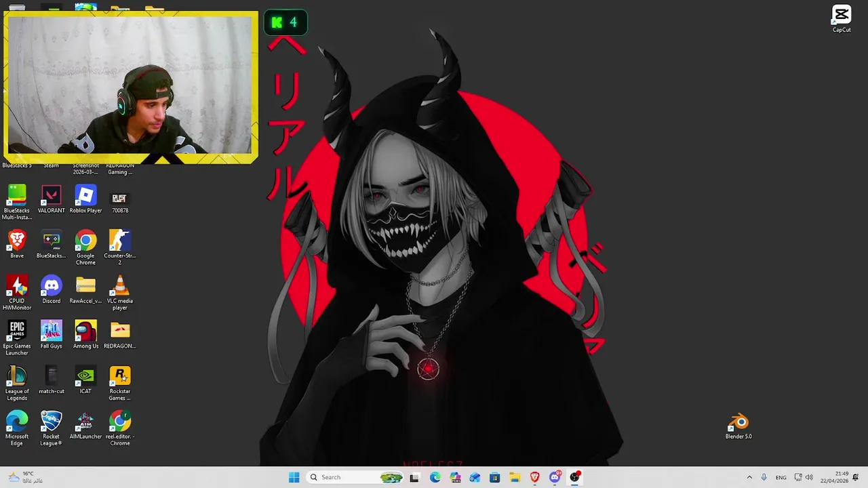868x488 pixels.
Task: Click the Kick viewer count overlay
Action: coord(285,22)
